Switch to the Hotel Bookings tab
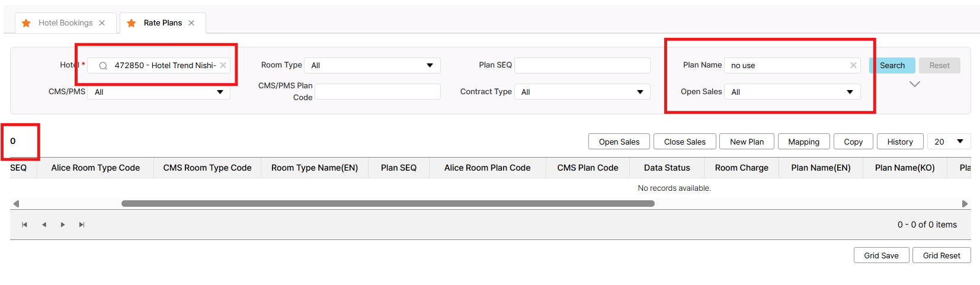 coord(65,23)
